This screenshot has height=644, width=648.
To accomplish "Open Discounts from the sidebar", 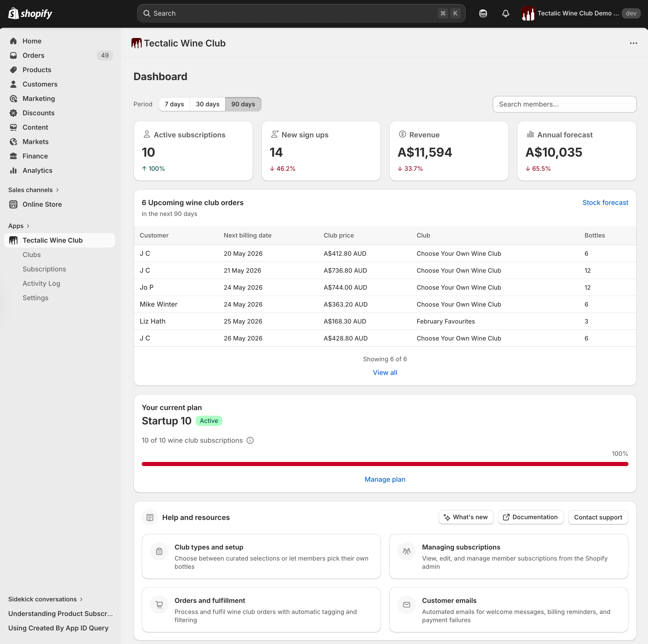I will (38, 113).
